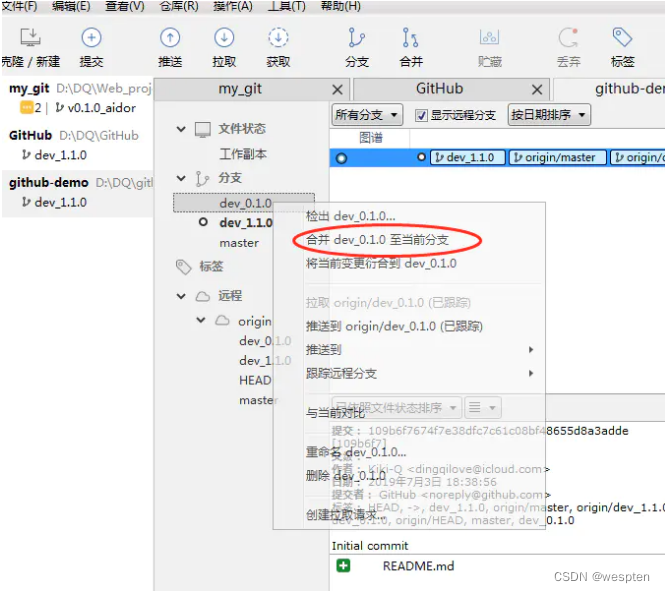The width and height of the screenshot is (665, 593).
Task: Open the 查看(V) menu
Action: 125,6
